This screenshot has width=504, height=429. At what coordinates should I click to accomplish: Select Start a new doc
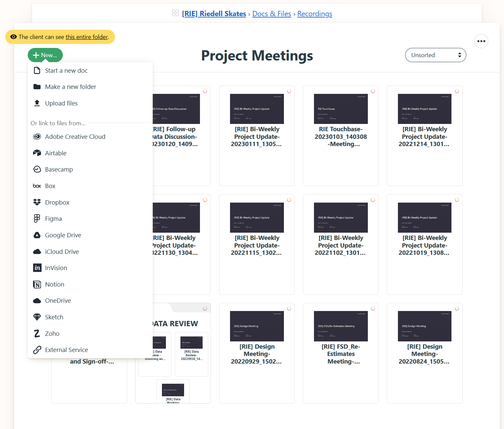(x=90, y=70)
